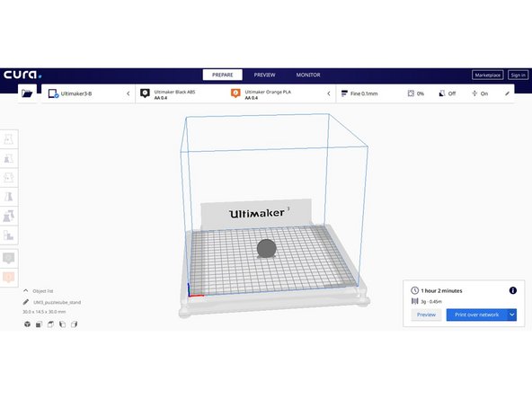Click the infill 0% indicator

(x=416, y=93)
